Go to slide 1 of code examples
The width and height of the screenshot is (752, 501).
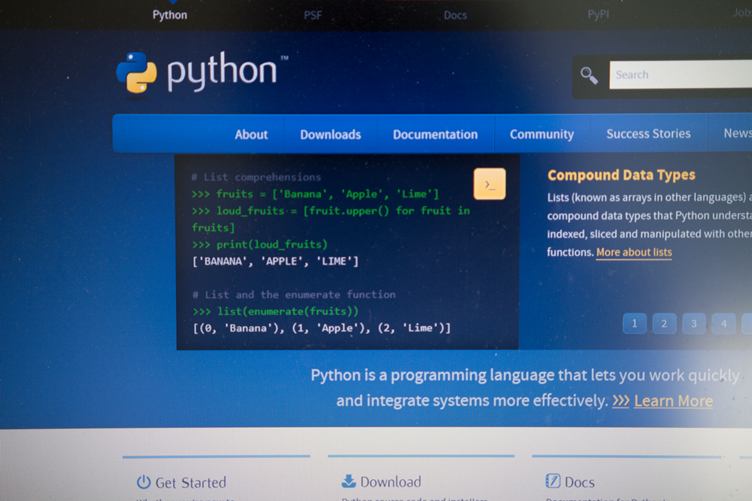point(634,324)
